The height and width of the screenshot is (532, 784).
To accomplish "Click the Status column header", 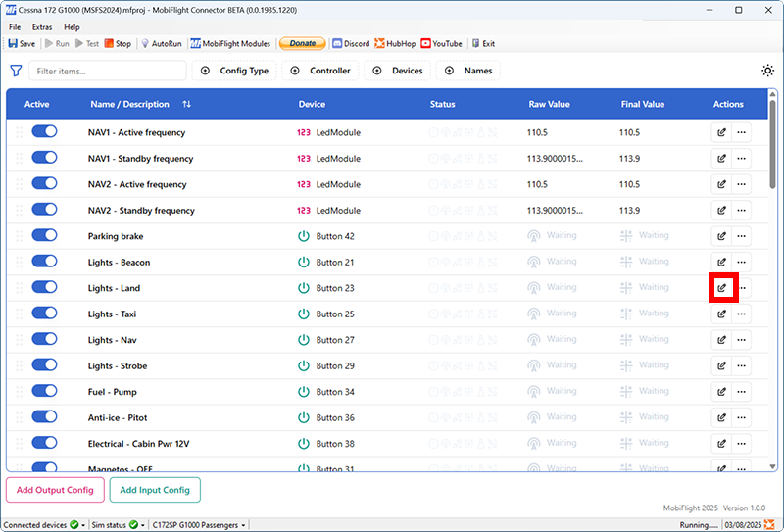I will [x=443, y=104].
